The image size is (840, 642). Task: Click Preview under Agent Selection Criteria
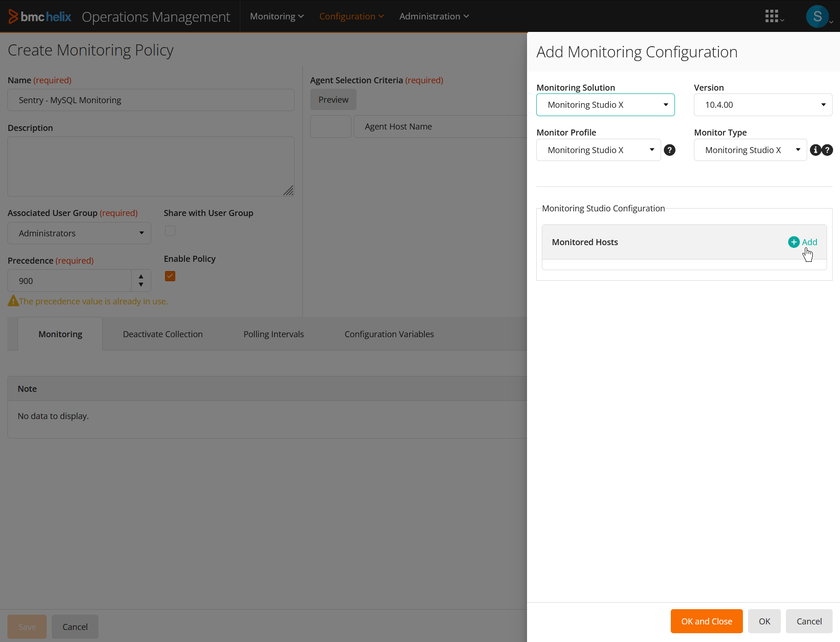333,99
